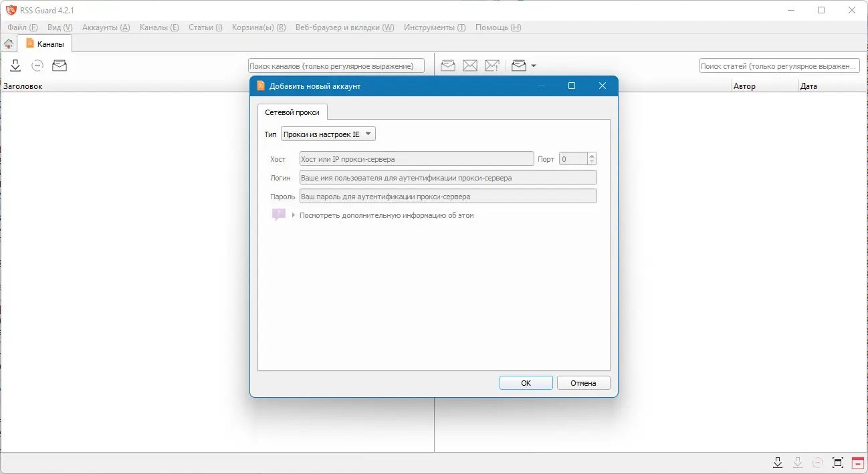Open the Вид menu

pyautogui.click(x=60, y=27)
